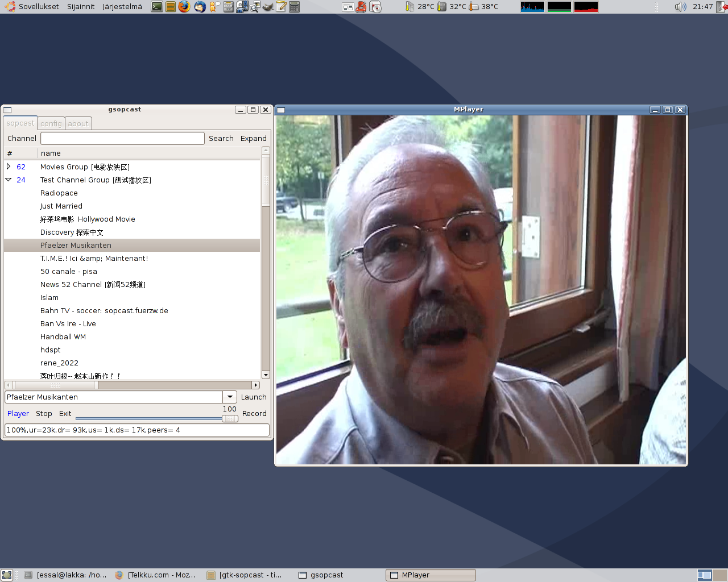This screenshot has height=582, width=728.
Task: Click the Exit button
Action: coord(65,414)
